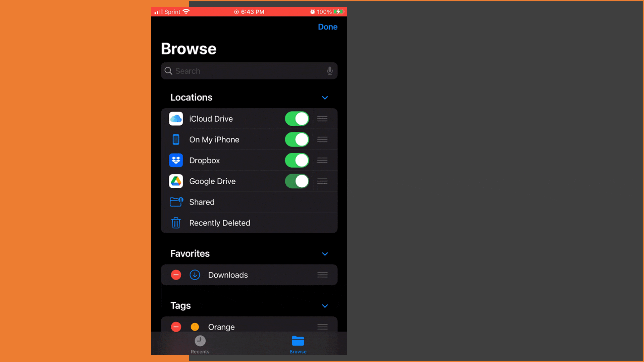Click into the Search field
Image resolution: width=644 pixels, height=362 pixels.
coord(249,71)
